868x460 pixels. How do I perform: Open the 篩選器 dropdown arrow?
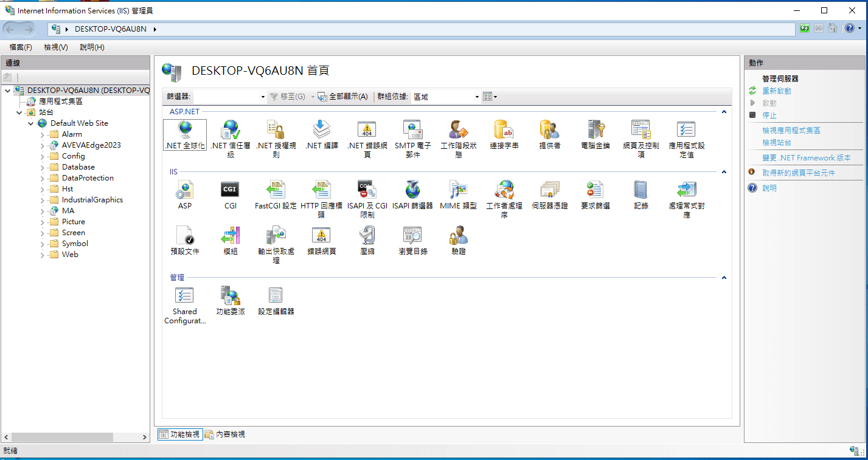pos(263,97)
